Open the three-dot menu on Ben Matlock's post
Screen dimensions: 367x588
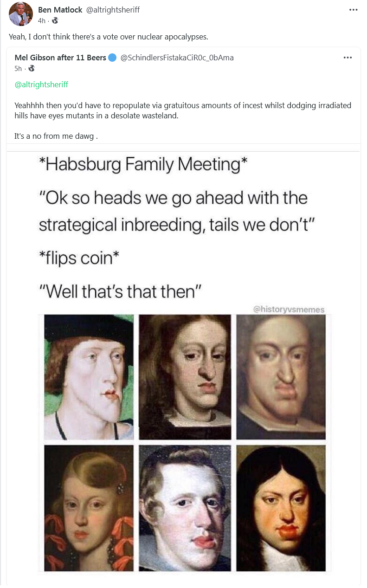click(353, 10)
